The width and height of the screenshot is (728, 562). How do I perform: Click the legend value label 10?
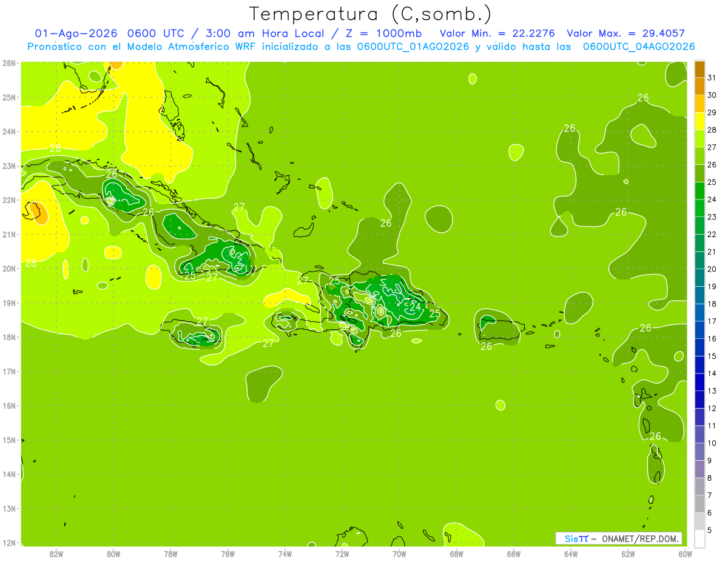coord(712,443)
